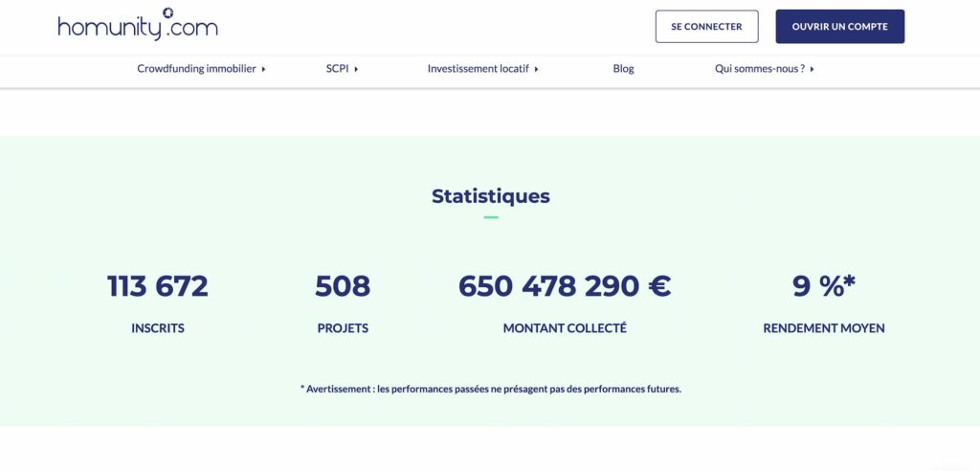Viewport: 980px width, 471px height.
Task: Select the MONTANT COLLECTÉ label
Action: tap(565, 328)
